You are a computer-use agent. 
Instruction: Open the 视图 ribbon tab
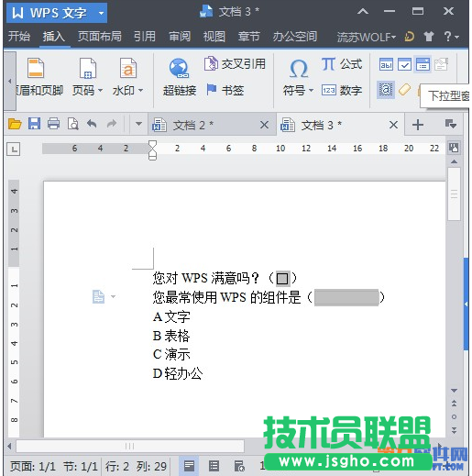click(214, 37)
